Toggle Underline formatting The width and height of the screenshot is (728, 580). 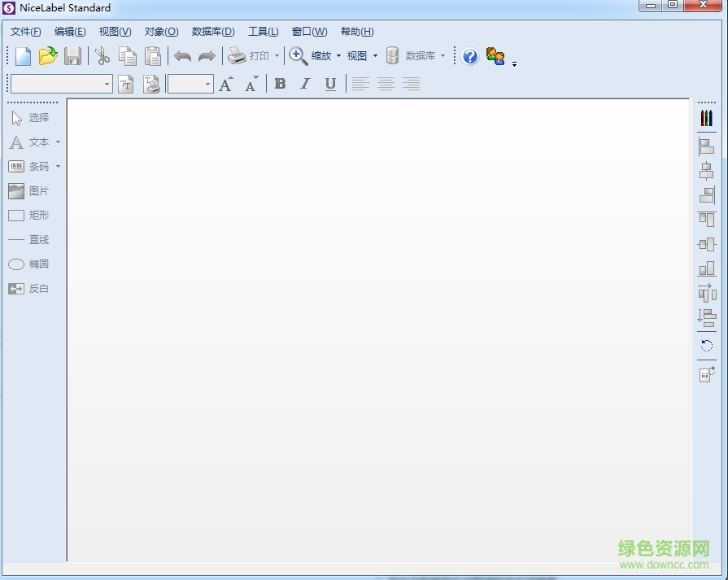[330, 84]
